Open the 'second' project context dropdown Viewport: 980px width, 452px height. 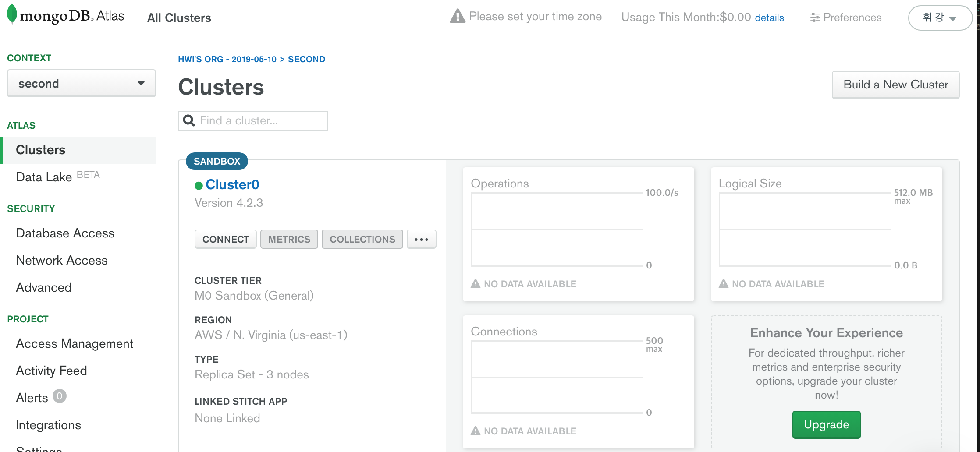coord(82,83)
